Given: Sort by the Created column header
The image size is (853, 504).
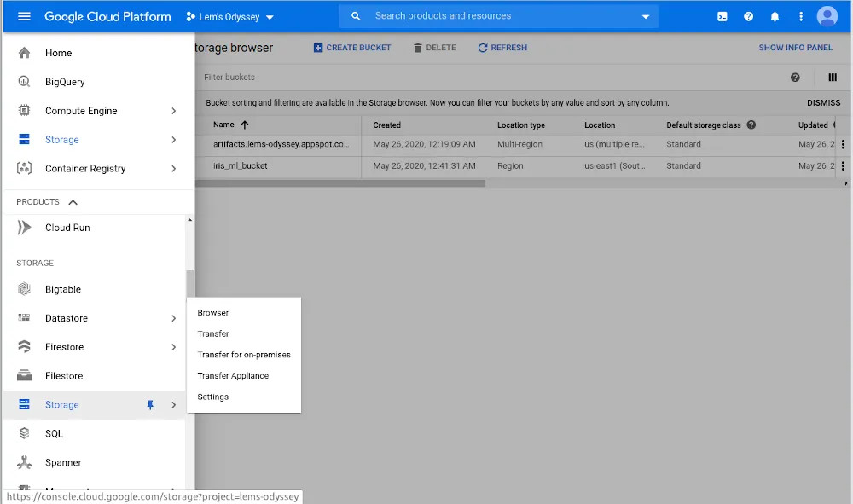Looking at the screenshot, I should 386,125.
